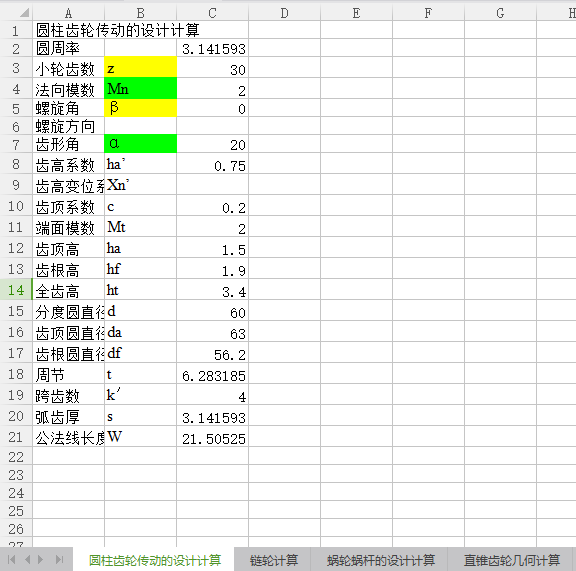Select cell with value 1.9

pos(212,268)
